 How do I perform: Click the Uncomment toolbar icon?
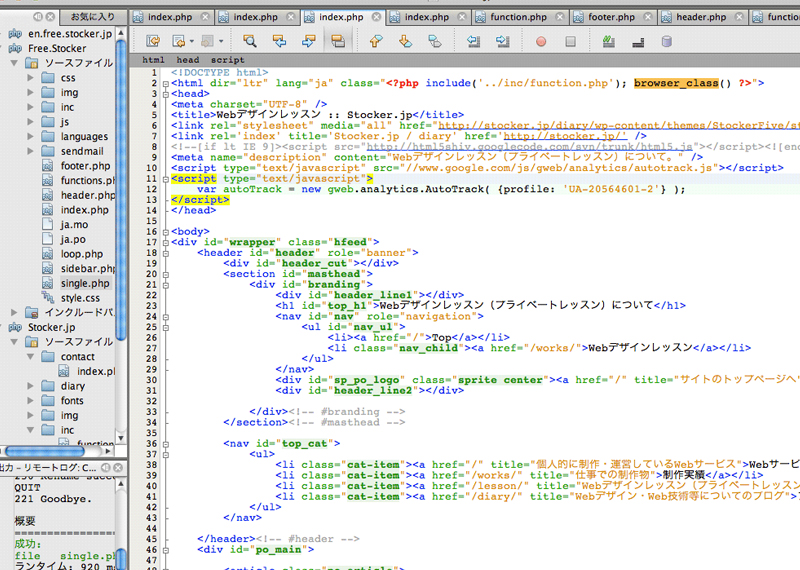pyautogui.click(x=638, y=42)
